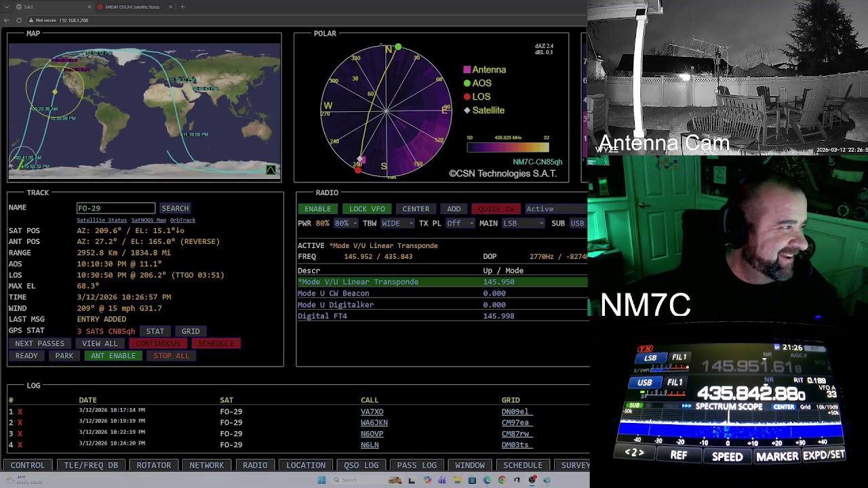Open the TLE/FREQ DB tab
Screen dimensions: 868x488
pyautogui.click(x=91, y=465)
